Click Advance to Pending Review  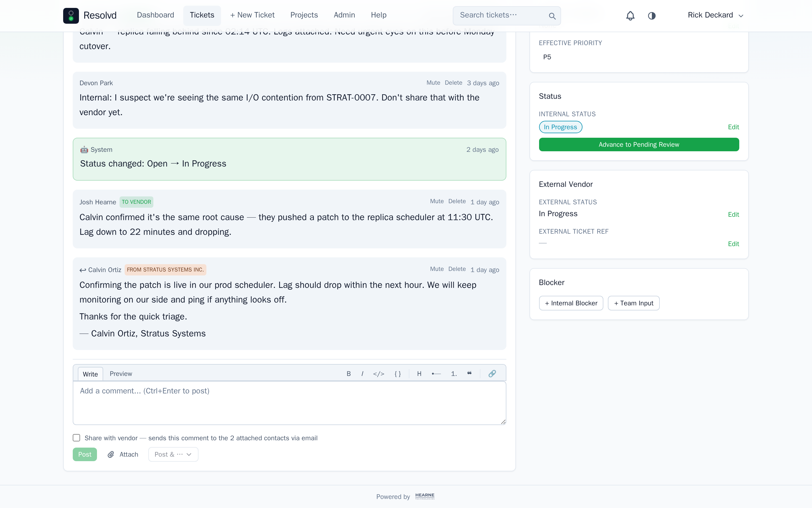[639, 144]
